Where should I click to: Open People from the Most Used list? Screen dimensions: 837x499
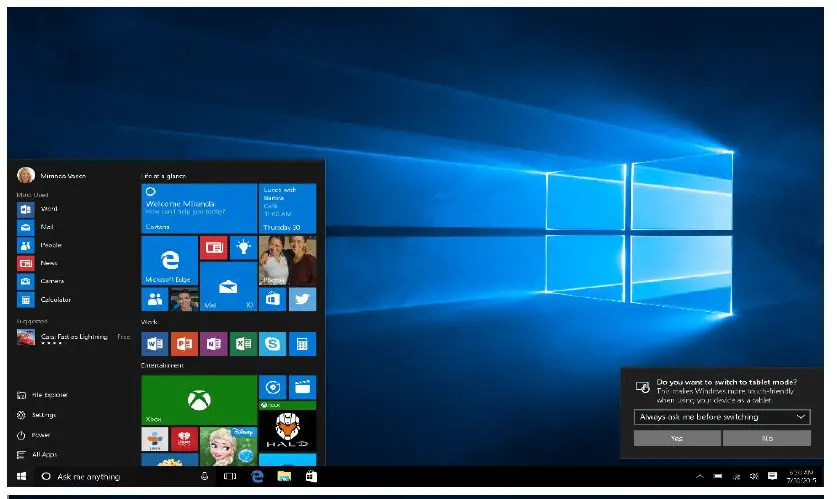pyautogui.click(x=40, y=245)
